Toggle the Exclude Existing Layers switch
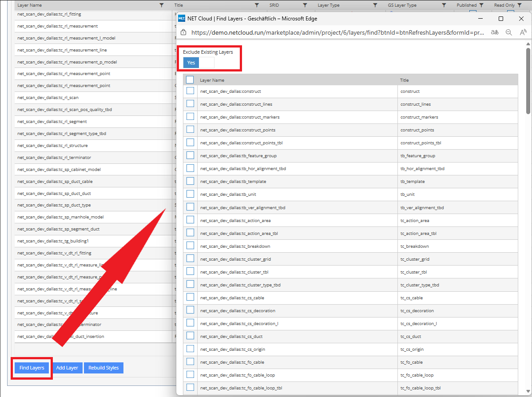Image resolution: width=532 pixels, height=397 pixels. 199,63
